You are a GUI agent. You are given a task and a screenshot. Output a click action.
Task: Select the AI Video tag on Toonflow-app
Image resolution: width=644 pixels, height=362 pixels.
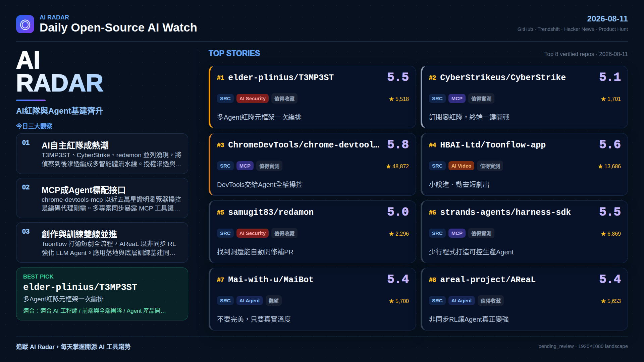[x=461, y=166]
